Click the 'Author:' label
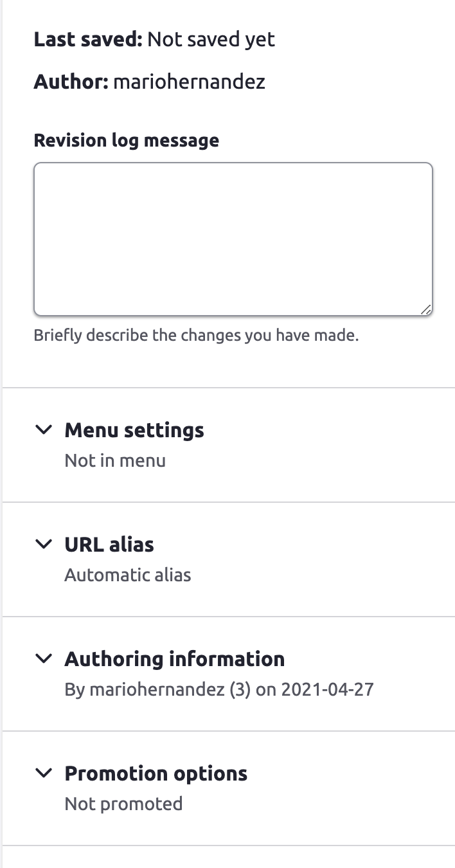The width and height of the screenshot is (455, 868). coord(71,82)
